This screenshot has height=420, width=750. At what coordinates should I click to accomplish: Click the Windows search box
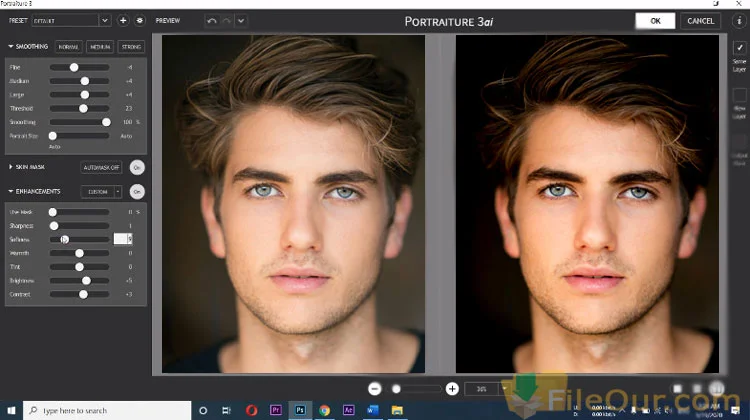point(107,410)
